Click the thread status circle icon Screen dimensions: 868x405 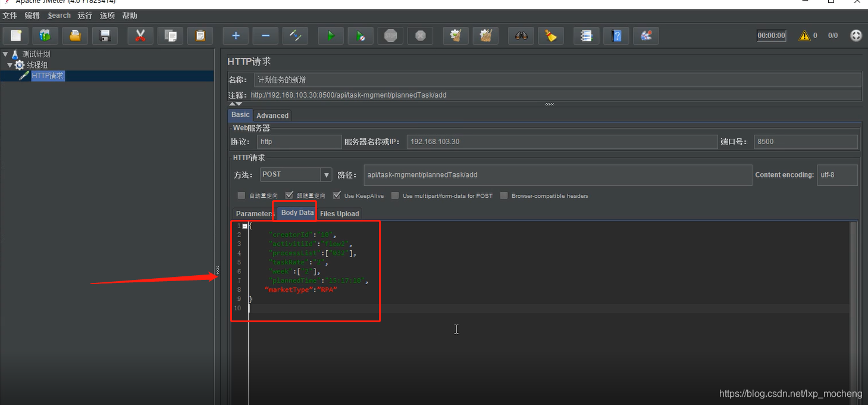pos(856,36)
